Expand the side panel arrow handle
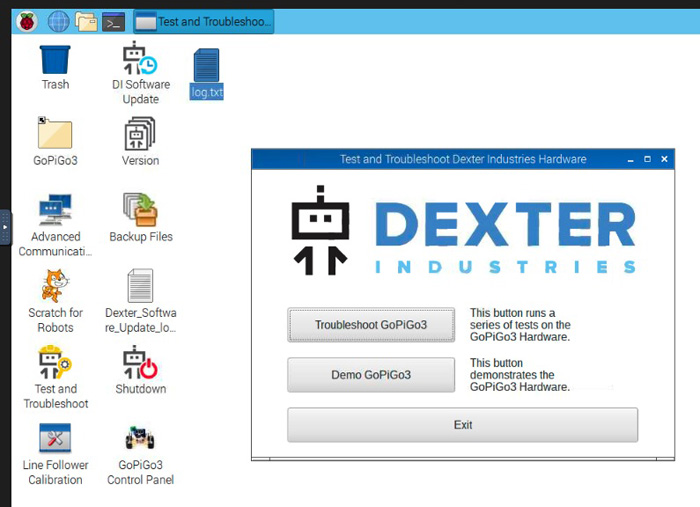The image size is (700, 507). click(x=4, y=227)
